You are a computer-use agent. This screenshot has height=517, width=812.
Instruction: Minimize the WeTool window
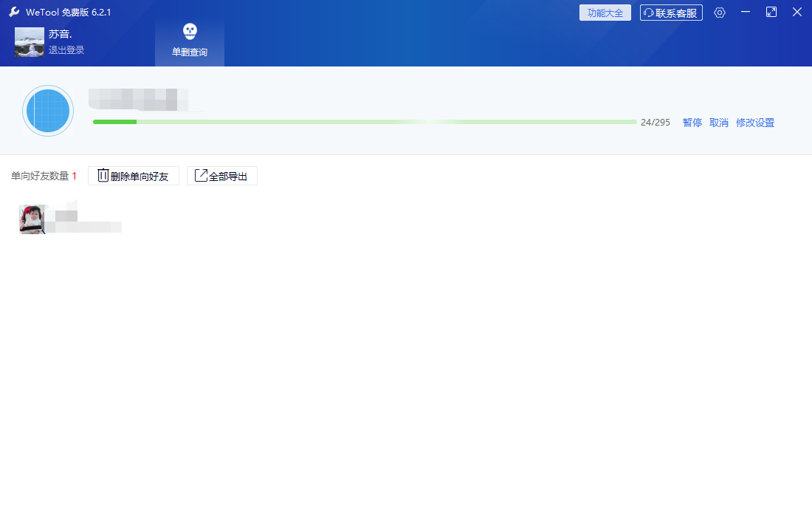(x=746, y=12)
